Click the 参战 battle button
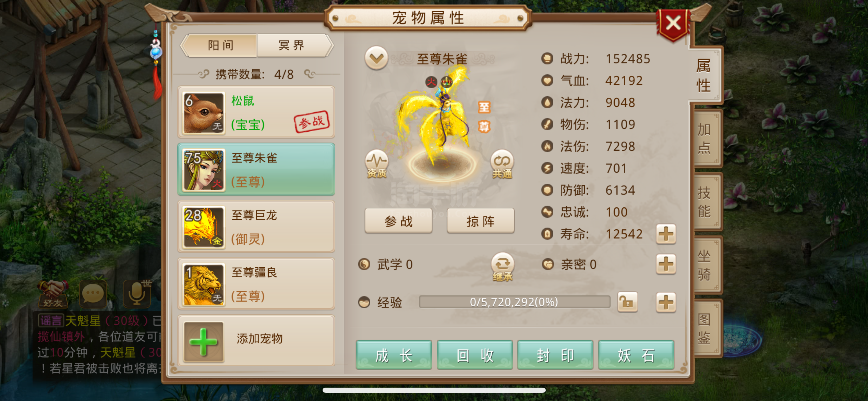The image size is (868, 401). point(398,221)
